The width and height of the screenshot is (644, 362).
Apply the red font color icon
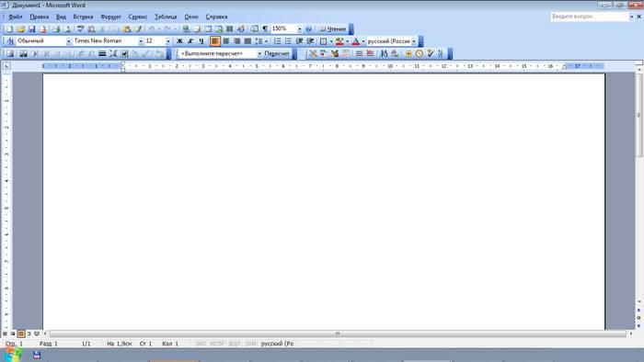[356, 41]
